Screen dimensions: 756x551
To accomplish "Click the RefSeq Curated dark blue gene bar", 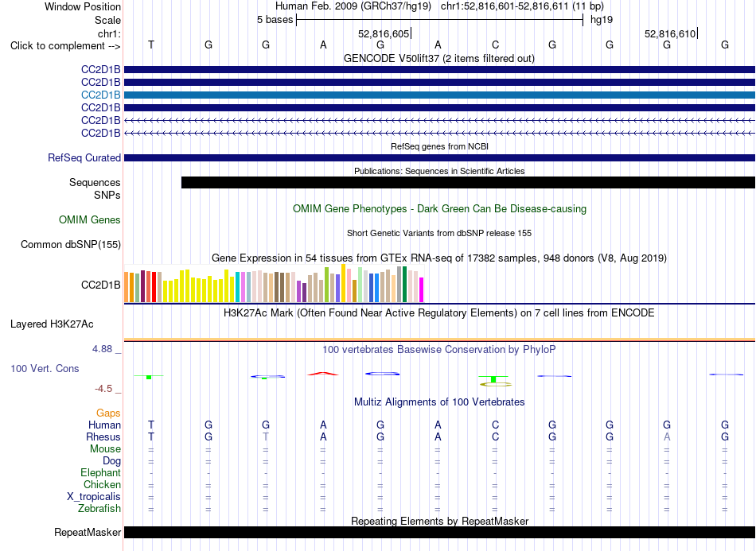I will [x=439, y=158].
